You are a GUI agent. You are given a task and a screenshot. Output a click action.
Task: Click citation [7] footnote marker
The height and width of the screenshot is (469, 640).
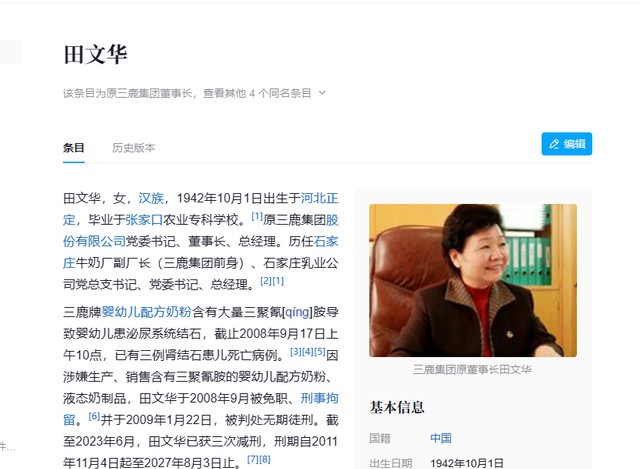(x=253, y=459)
